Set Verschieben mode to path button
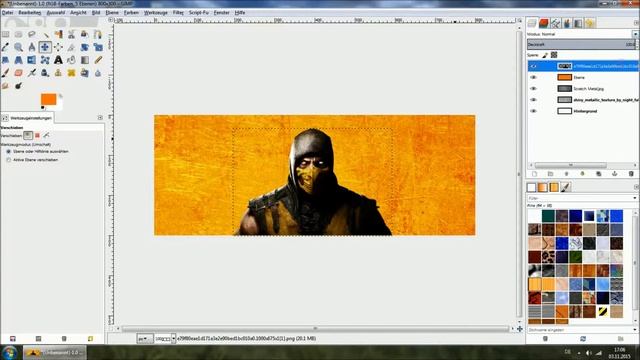This screenshot has width=640, height=360. 47,135
